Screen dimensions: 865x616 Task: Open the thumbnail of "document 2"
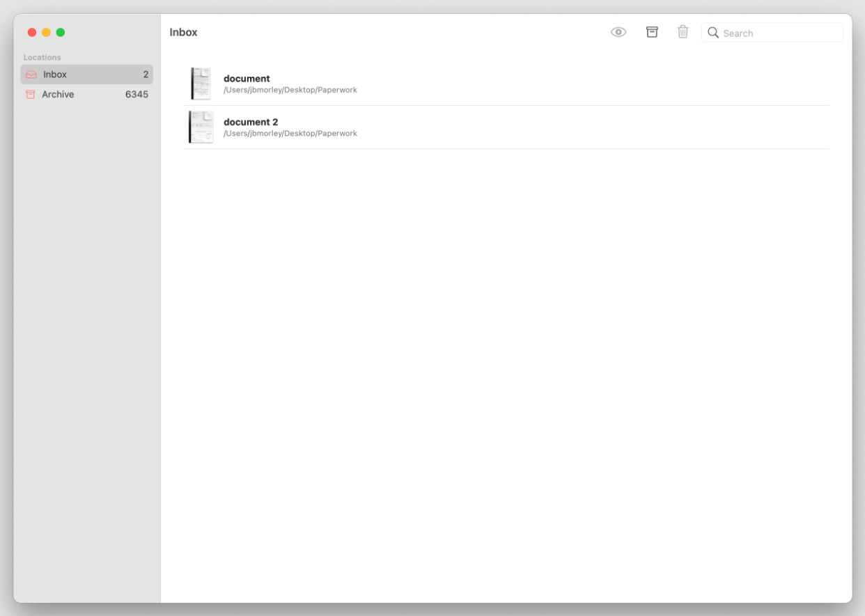click(201, 127)
